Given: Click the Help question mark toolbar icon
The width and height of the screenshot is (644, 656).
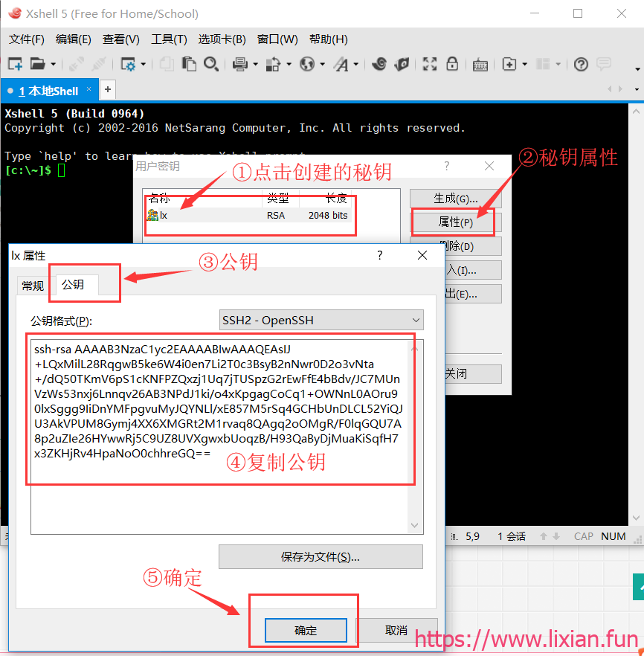Looking at the screenshot, I should pos(581,65).
